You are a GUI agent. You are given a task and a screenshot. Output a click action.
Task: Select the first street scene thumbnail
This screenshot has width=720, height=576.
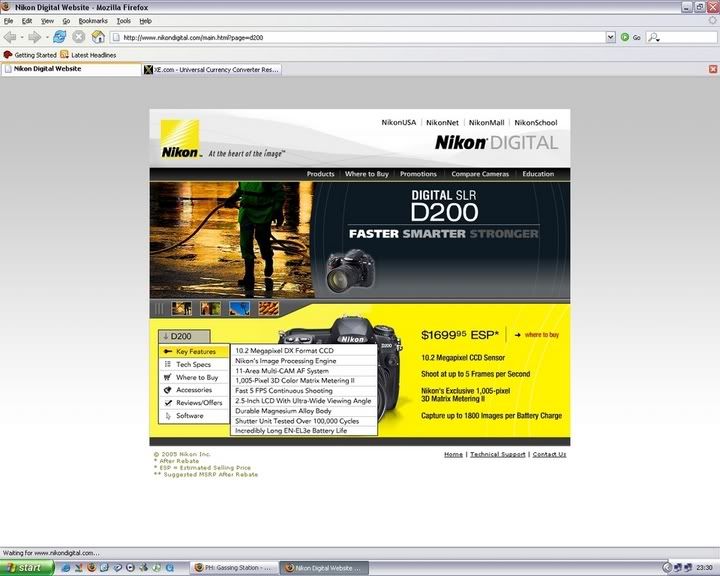point(181,308)
